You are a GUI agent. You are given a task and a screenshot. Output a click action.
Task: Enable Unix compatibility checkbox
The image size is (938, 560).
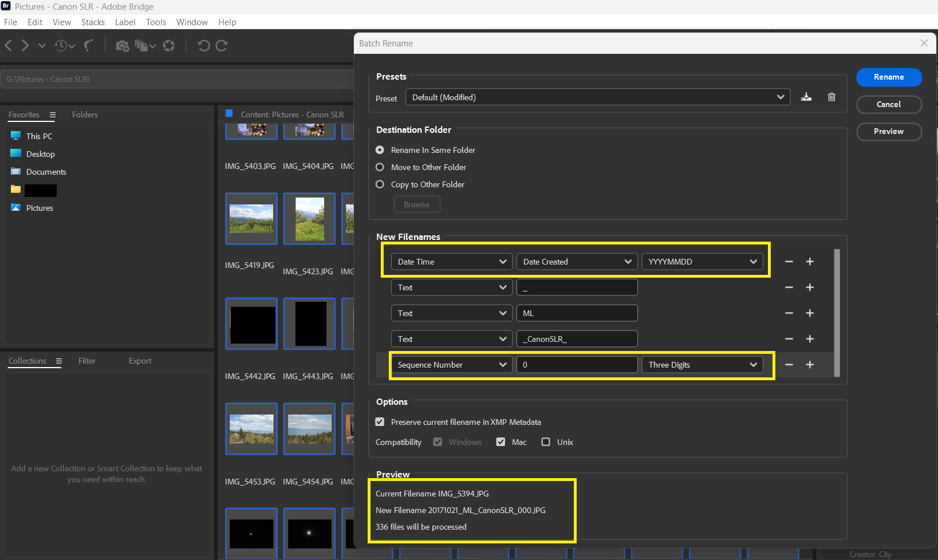[545, 441]
